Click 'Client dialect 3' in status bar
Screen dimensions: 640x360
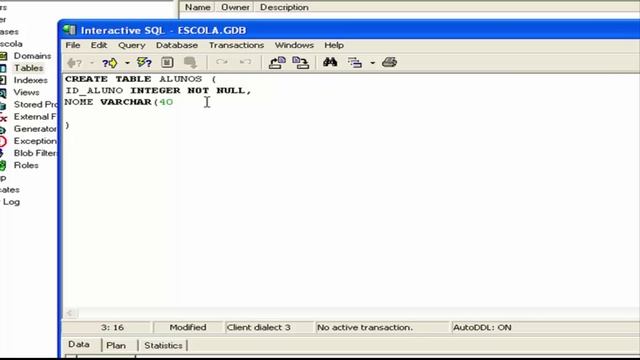pyautogui.click(x=259, y=327)
